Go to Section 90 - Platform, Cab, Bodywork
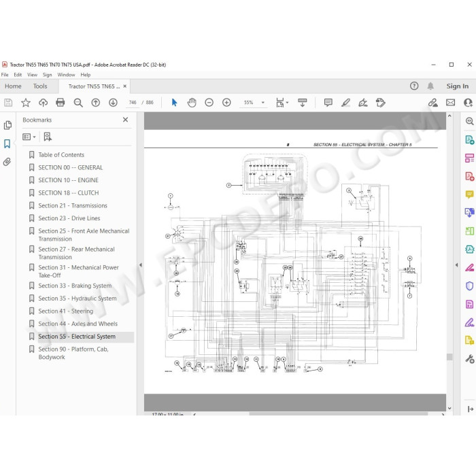476x476 pixels. point(73,353)
